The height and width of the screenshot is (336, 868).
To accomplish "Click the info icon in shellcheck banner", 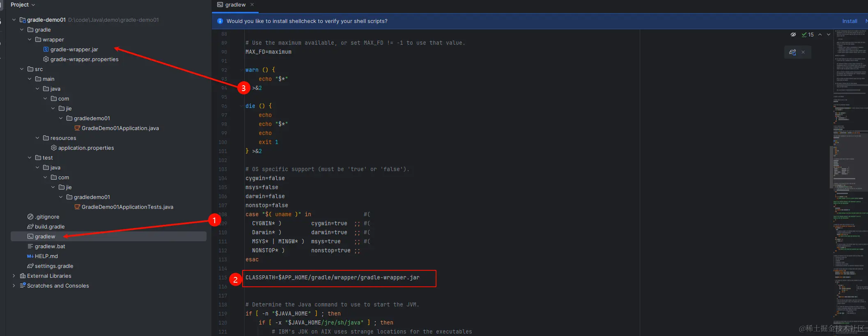I will pos(220,21).
